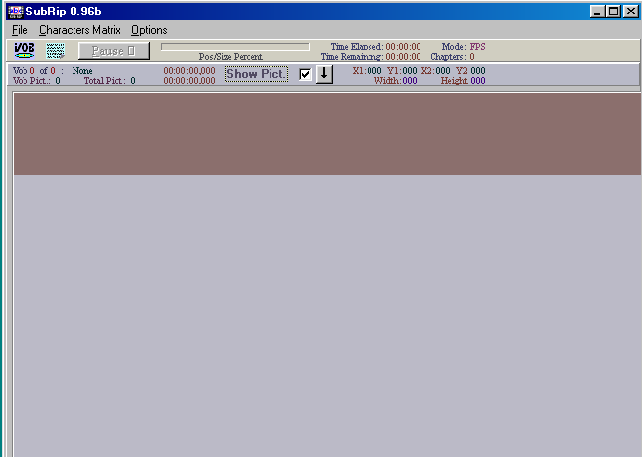Image resolution: width=642 pixels, height=458 pixels.
Task: Open the Characters Matrix menu
Action: click(80, 30)
